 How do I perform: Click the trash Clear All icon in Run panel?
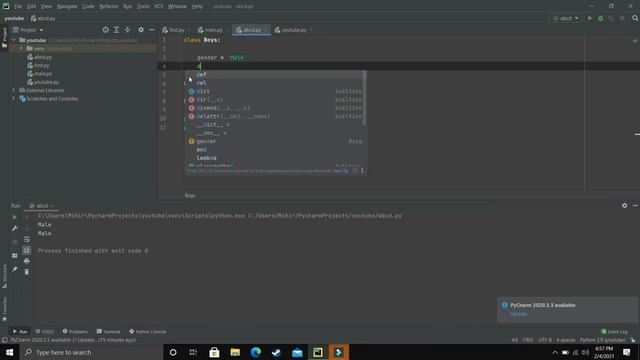pos(27,272)
